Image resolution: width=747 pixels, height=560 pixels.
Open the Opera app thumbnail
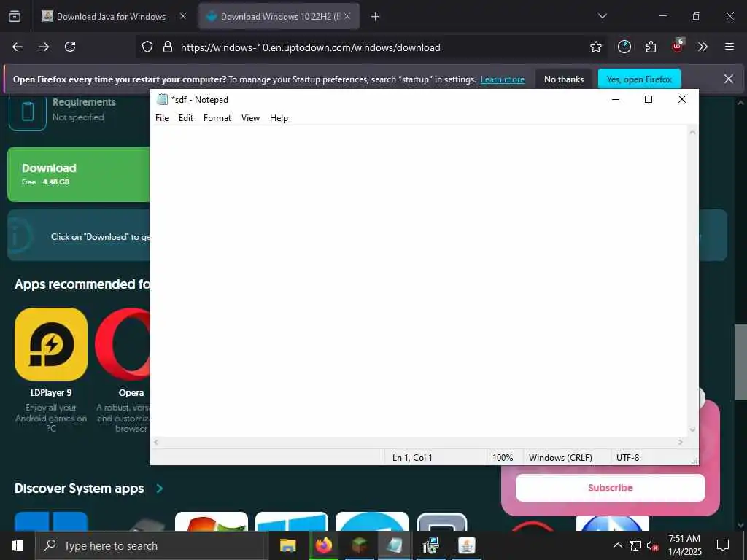pos(123,344)
